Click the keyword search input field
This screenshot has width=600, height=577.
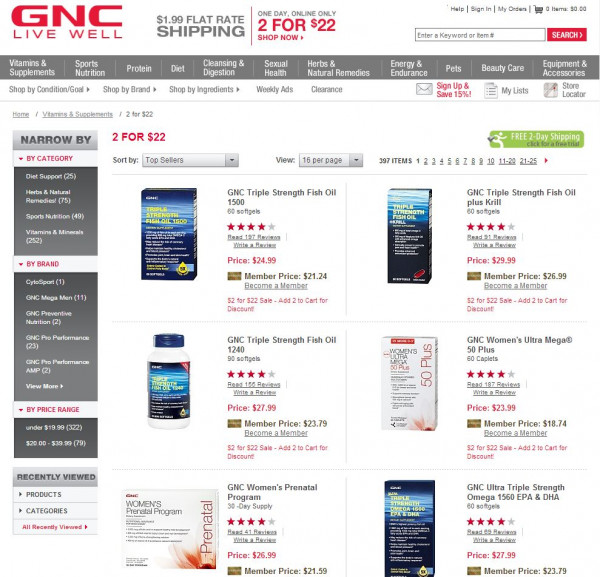480,35
